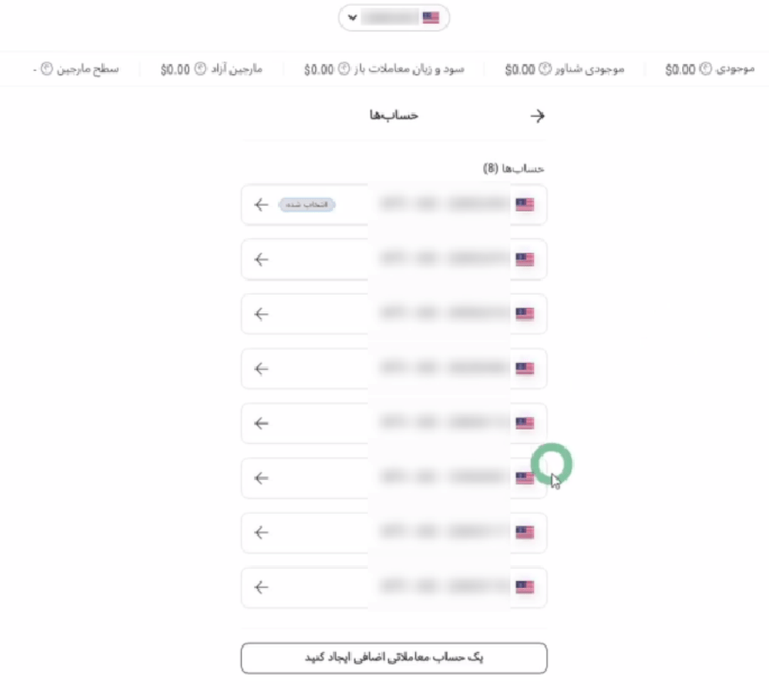Click the flag icon in the top account selector
Image resolution: width=769 pixels, height=700 pixels.
tap(430, 17)
